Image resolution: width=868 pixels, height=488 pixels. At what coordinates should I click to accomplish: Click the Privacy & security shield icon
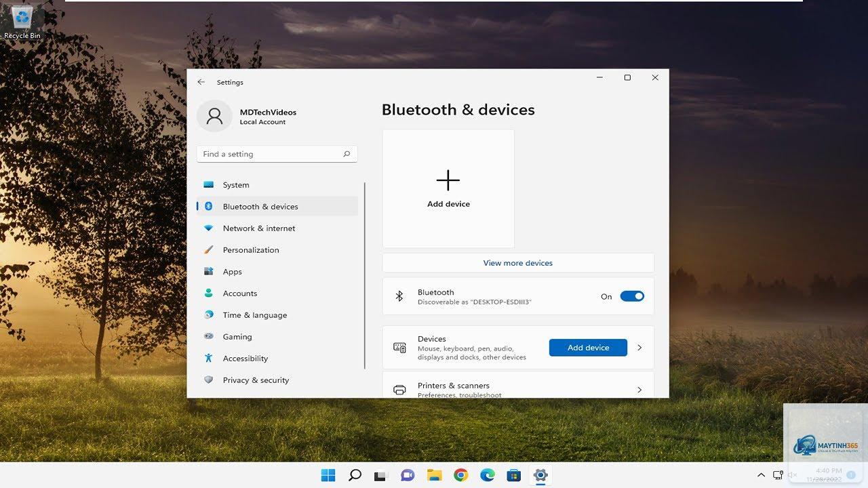click(209, 380)
